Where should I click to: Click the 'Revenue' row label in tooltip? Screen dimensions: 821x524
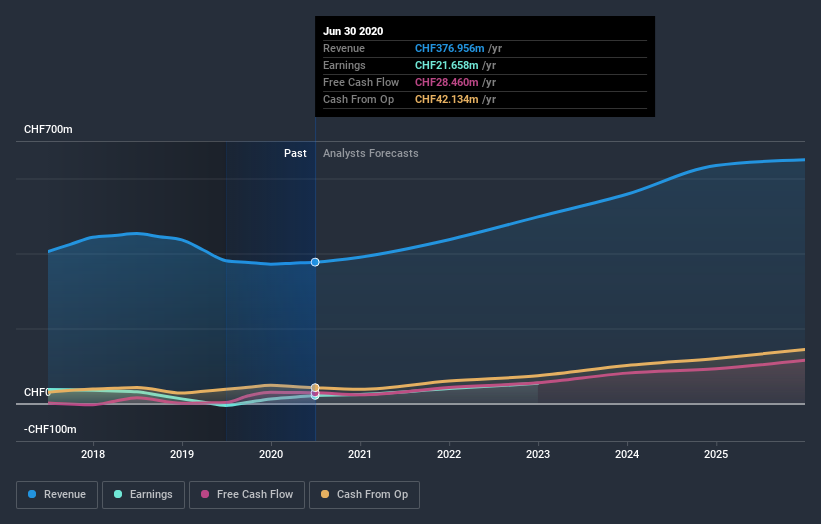click(344, 48)
